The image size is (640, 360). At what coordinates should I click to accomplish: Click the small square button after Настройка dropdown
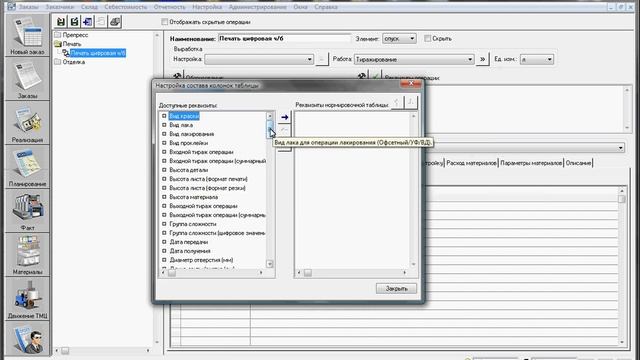(x=322, y=60)
